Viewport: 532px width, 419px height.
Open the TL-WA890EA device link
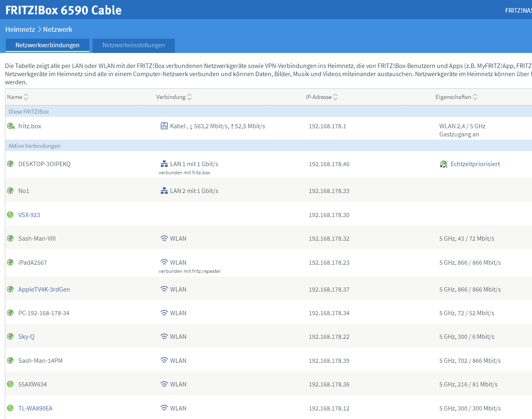35,408
